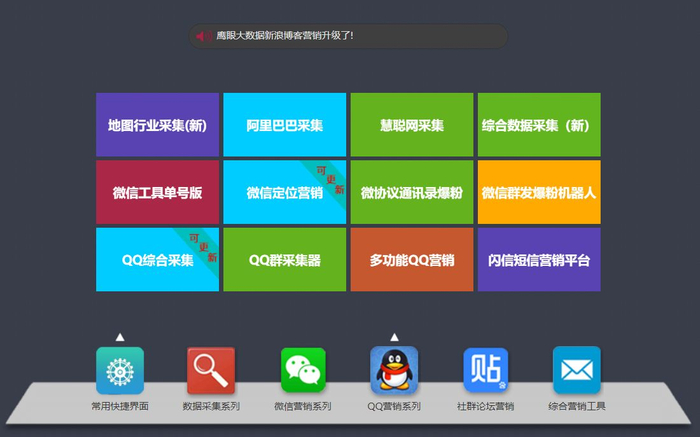Image resolution: width=700 pixels, height=437 pixels.
Task: Launch the QQ群采集器 tile
Action: coord(285,259)
